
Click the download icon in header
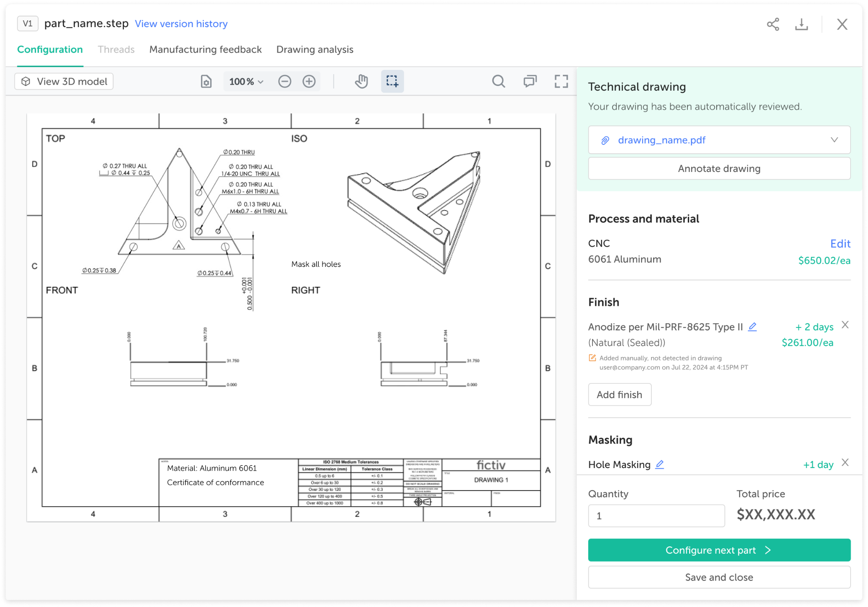(x=801, y=24)
